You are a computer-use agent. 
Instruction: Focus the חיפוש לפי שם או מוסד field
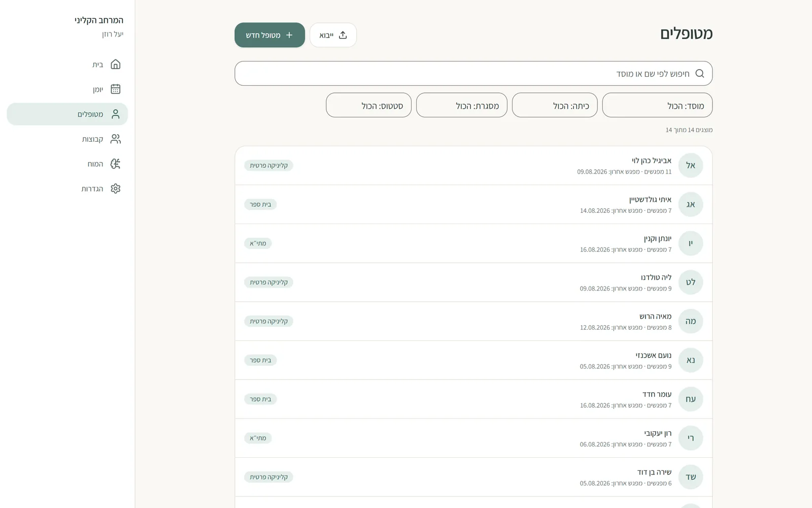click(x=473, y=74)
